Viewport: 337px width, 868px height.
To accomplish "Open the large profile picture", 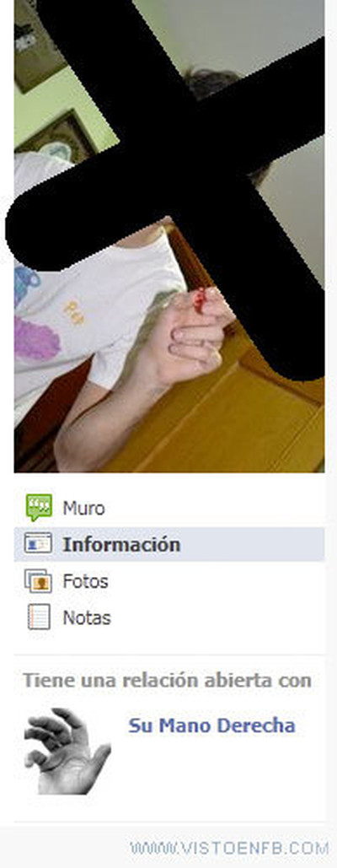I will 169,236.
